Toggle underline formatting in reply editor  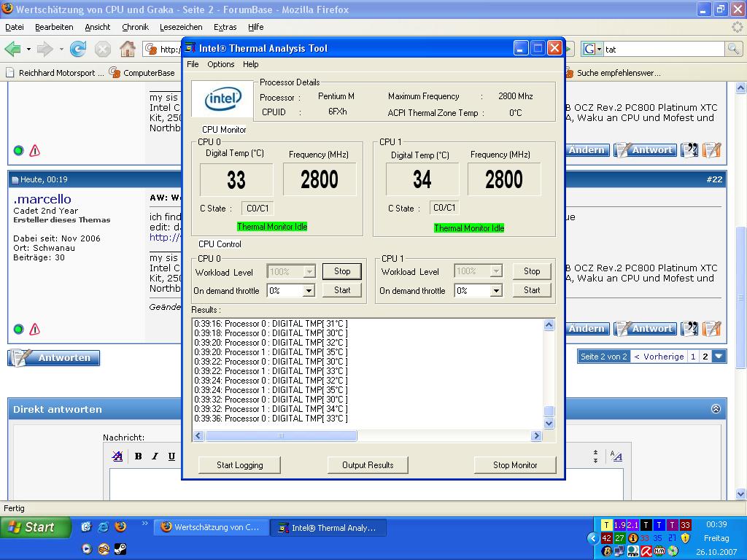click(171, 456)
